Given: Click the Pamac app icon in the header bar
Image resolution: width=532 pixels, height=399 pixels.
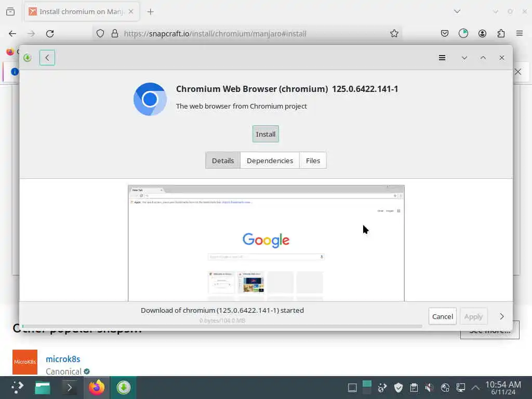Looking at the screenshot, I should coord(28,58).
